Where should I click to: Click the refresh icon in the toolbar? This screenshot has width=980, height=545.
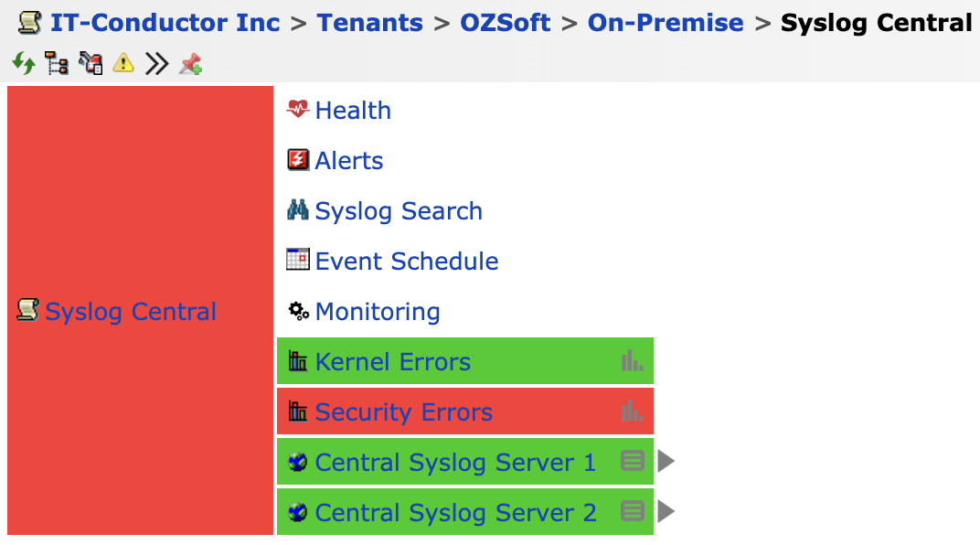click(23, 63)
